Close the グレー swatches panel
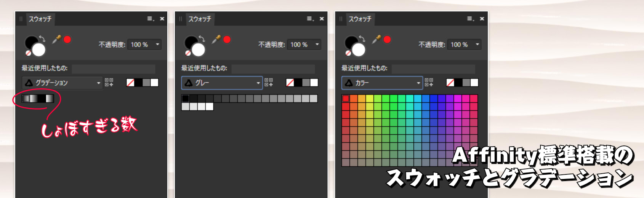 (322, 19)
